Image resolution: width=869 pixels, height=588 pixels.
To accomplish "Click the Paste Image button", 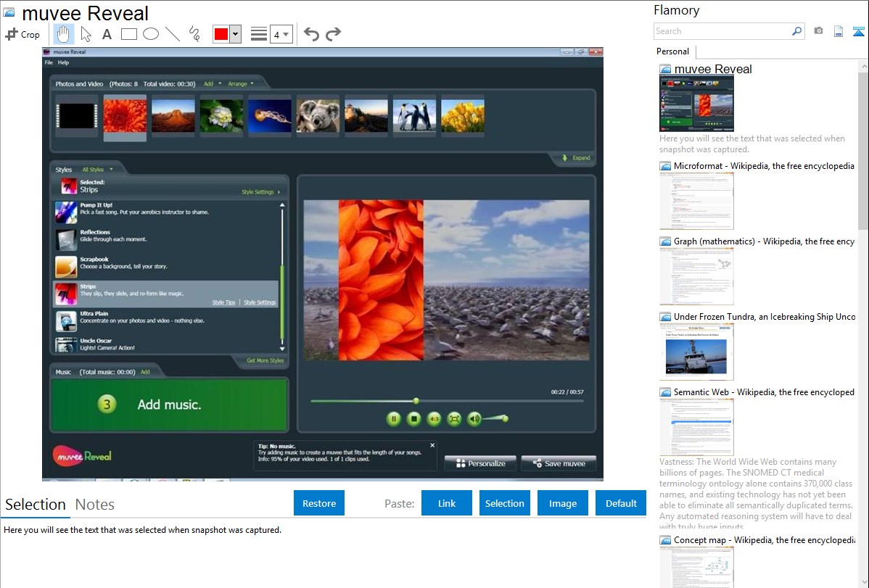I will tap(563, 503).
